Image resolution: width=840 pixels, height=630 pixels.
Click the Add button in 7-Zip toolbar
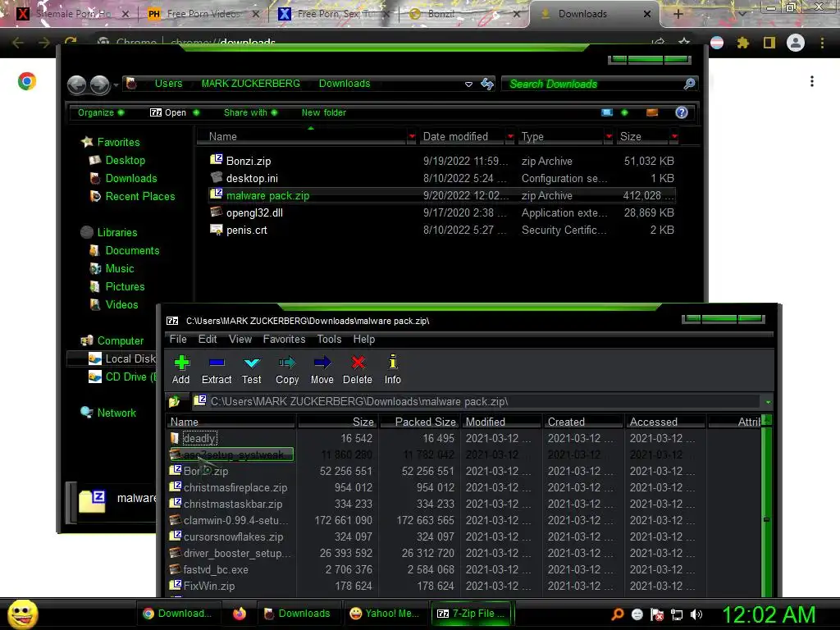(x=181, y=370)
